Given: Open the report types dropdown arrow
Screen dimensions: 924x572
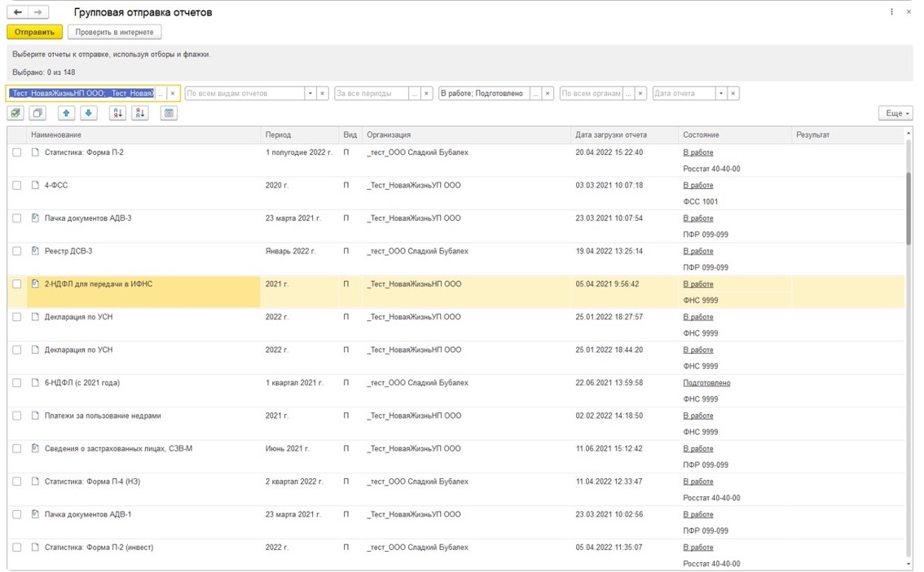Looking at the screenshot, I should coord(310,93).
